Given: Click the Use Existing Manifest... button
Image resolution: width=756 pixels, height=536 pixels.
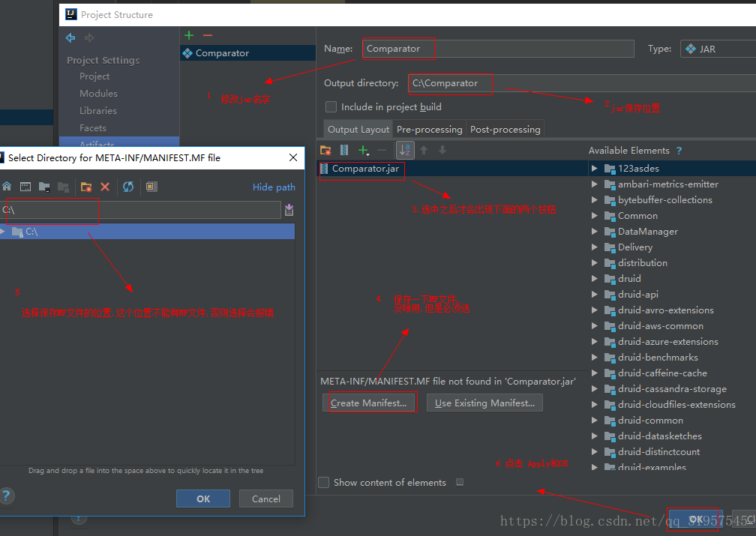Looking at the screenshot, I should [x=484, y=403].
